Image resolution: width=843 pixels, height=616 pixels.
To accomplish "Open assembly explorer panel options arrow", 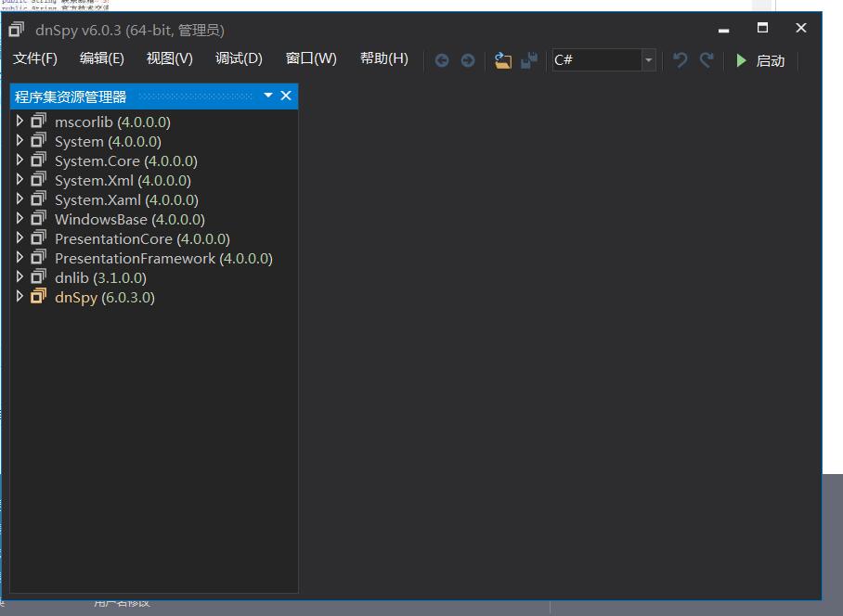I will coord(268,96).
